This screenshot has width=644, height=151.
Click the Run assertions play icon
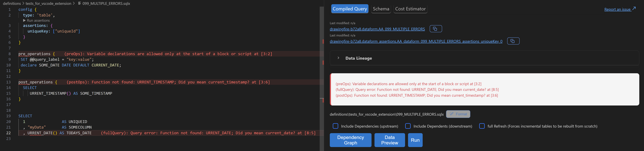pos(25,21)
